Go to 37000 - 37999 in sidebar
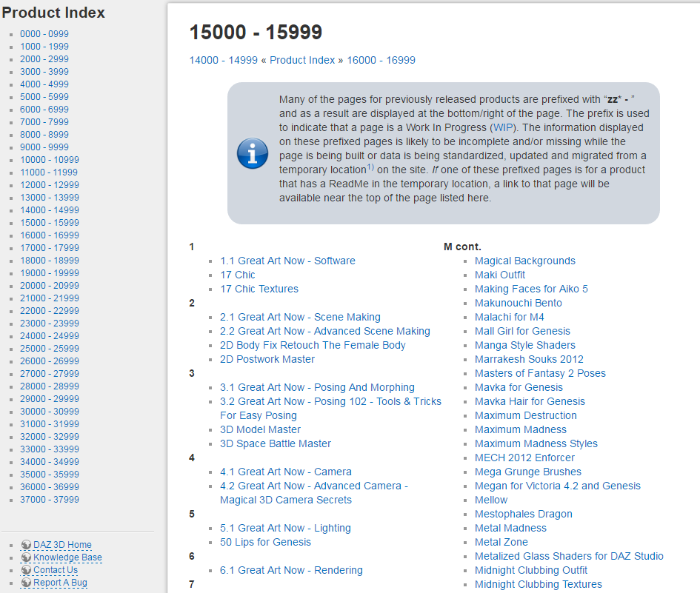 [x=50, y=499]
